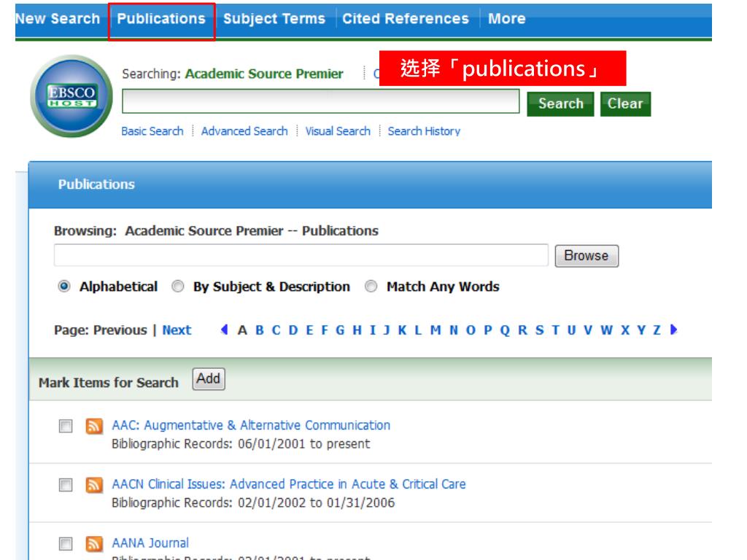Image resolution: width=747 pixels, height=560 pixels.
Task: Jump to publications starting with L
Action: tap(418, 330)
